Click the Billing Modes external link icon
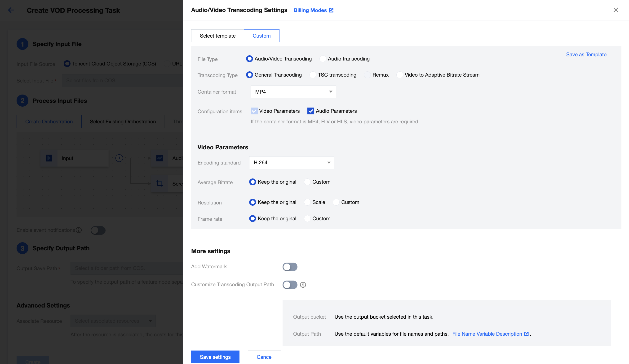Image resolution: width=629 pixels, height=364 pixels. pos(331,10)
